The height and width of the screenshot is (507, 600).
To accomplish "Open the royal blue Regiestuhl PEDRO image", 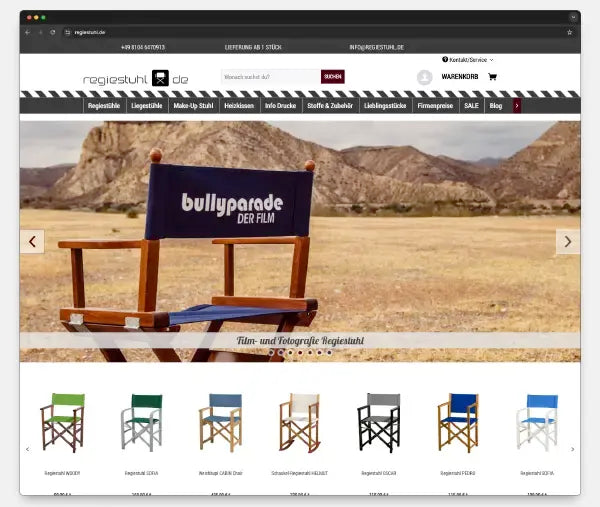I will 458,423.
